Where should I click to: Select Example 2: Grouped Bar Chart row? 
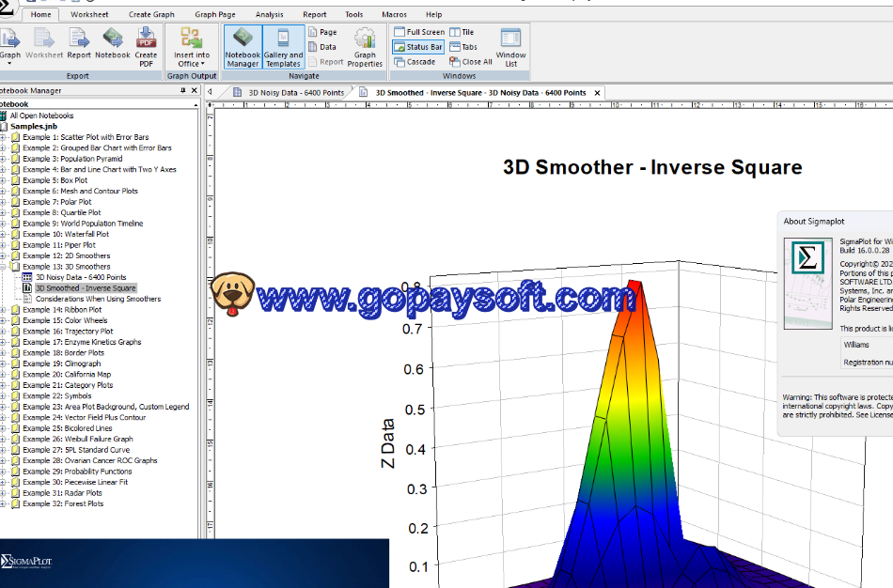97,148
